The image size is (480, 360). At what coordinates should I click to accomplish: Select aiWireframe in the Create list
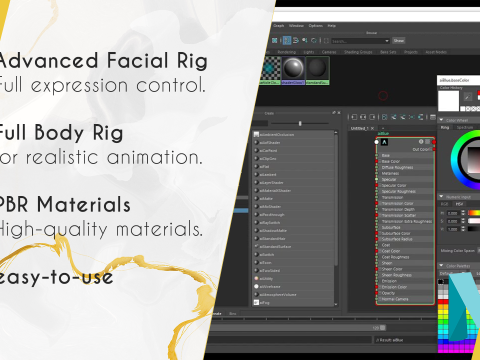point(293,287)
